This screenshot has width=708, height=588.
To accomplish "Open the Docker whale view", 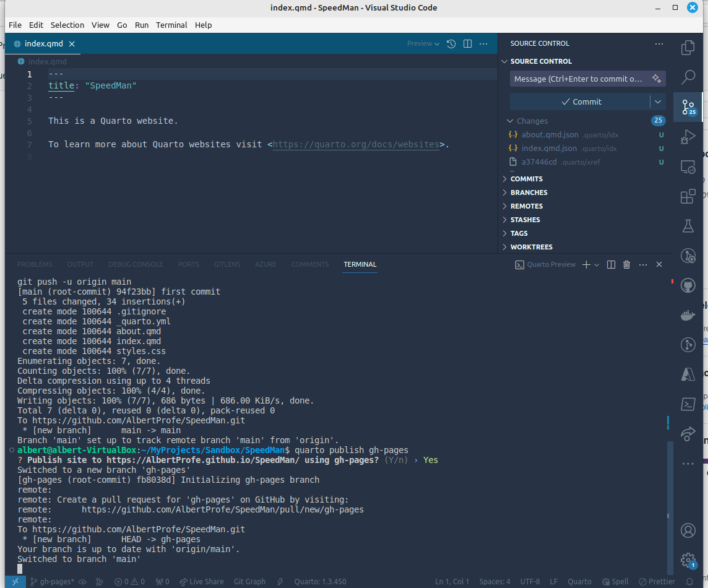I will click(688, 315).
